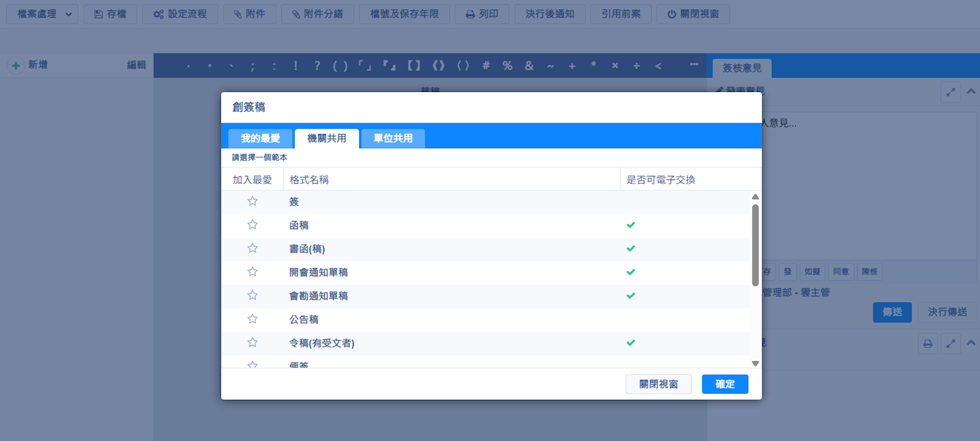Star the 簽 template as favorite

252,202
